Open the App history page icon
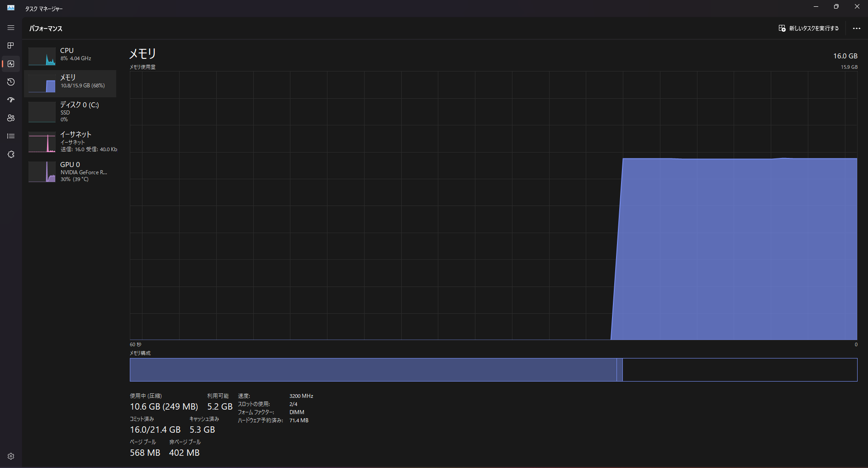 tap(11, 82)
